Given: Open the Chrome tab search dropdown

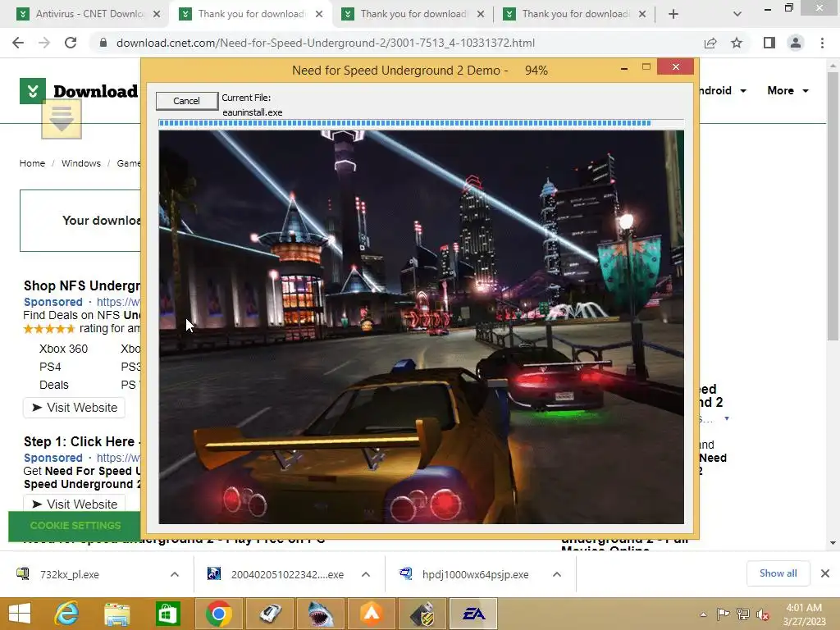Looking at the screenshot, I should [x=737, y=14].
